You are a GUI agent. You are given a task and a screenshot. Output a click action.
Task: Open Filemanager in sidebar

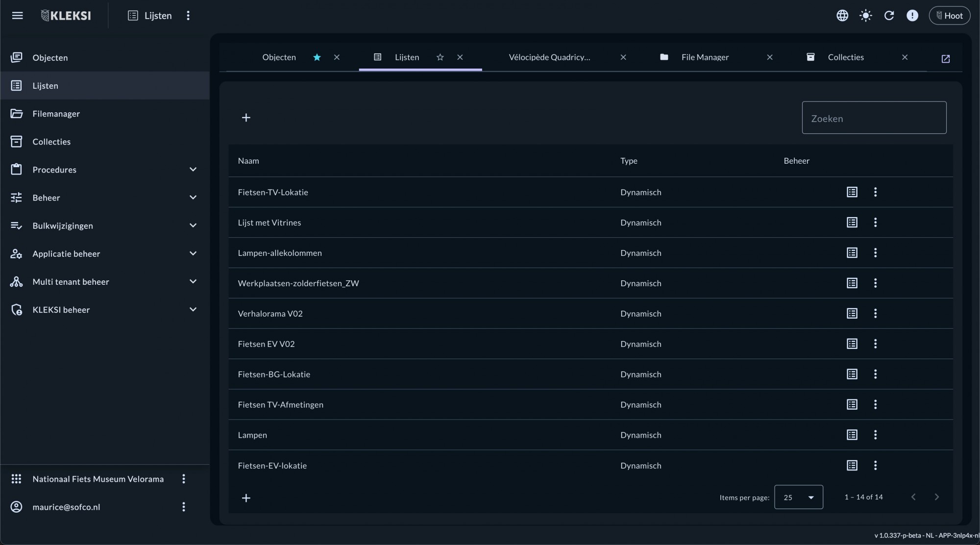pyautogui.click(x=105, y=114)
